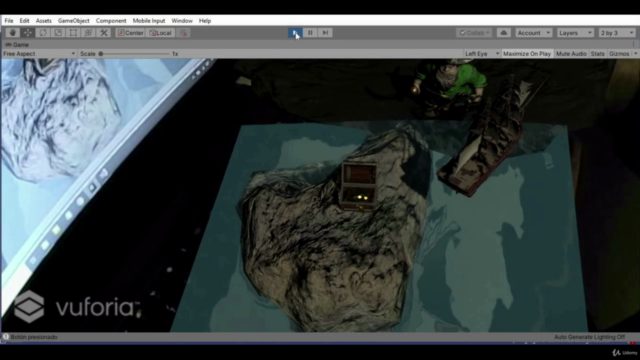Step forward one frame
640x360 pixels.
[325, 33]
